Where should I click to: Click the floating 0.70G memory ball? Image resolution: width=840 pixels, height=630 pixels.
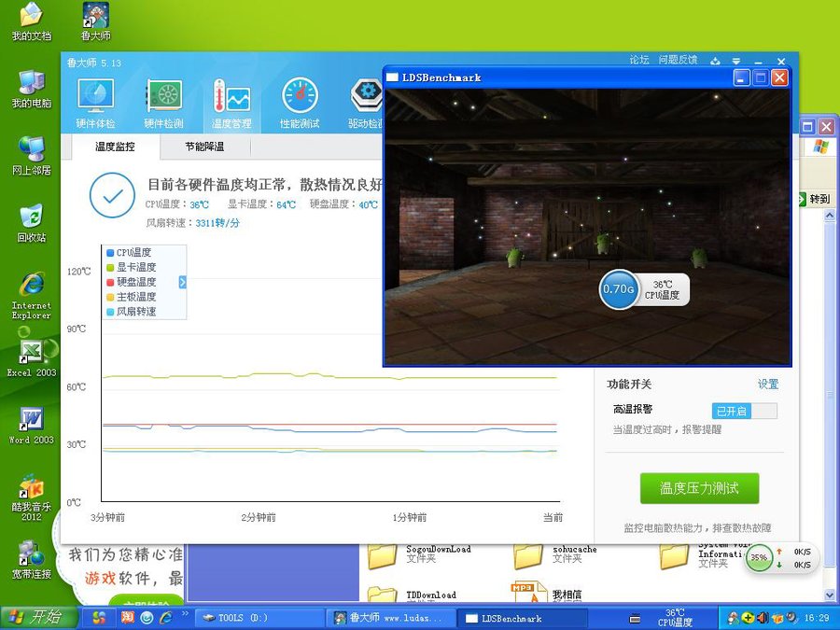tap(619, 289)
